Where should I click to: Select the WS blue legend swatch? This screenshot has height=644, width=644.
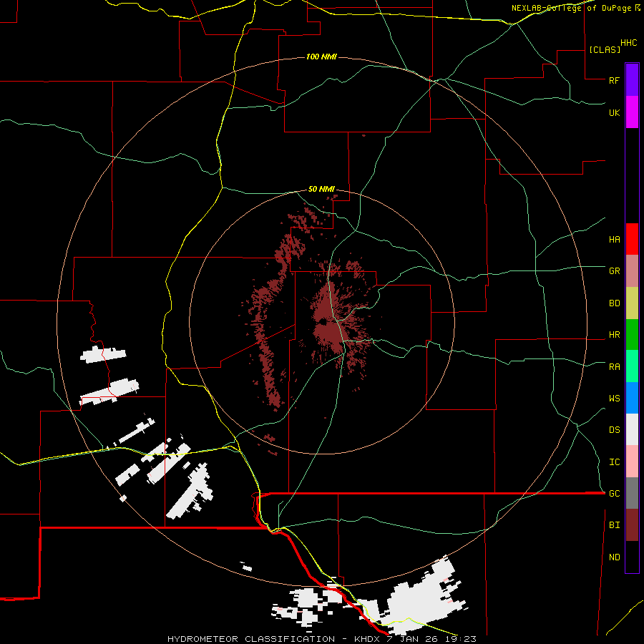coord(632,398)
